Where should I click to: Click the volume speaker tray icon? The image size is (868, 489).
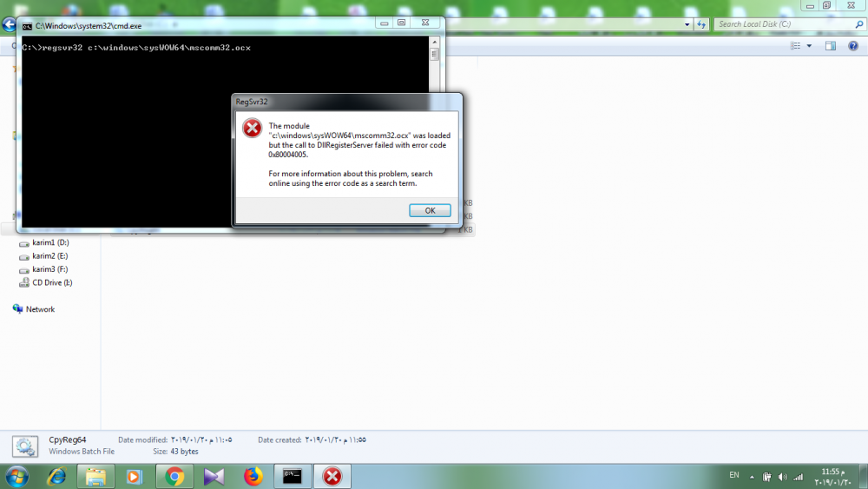click(x=782, y=477)
